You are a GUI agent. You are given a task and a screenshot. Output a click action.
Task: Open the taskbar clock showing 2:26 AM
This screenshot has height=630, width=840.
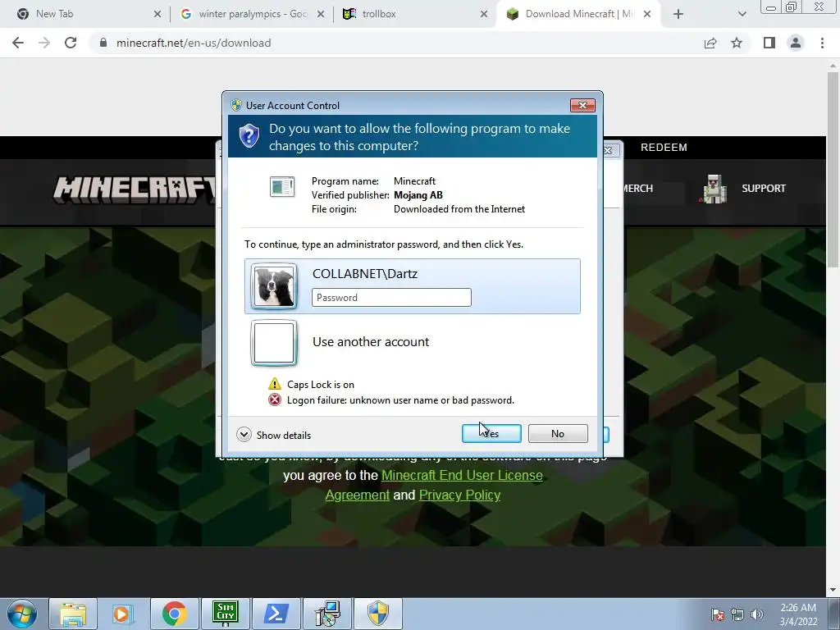click(x=798, y=614)
